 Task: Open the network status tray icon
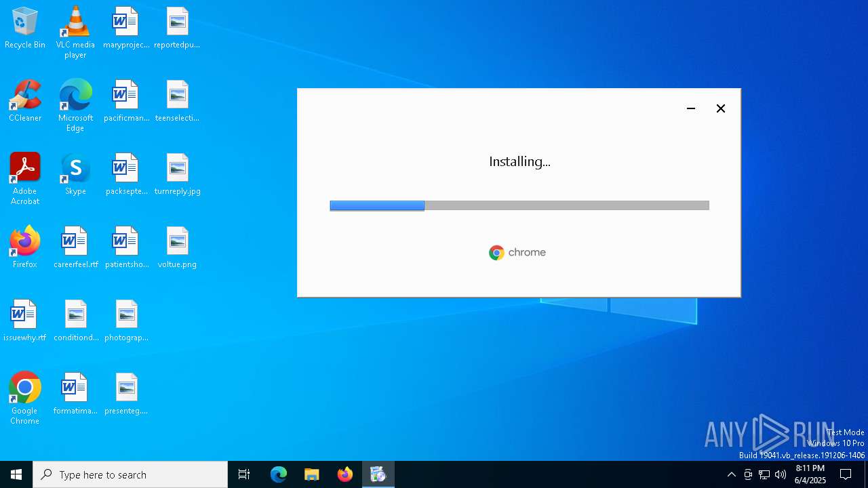764,474
